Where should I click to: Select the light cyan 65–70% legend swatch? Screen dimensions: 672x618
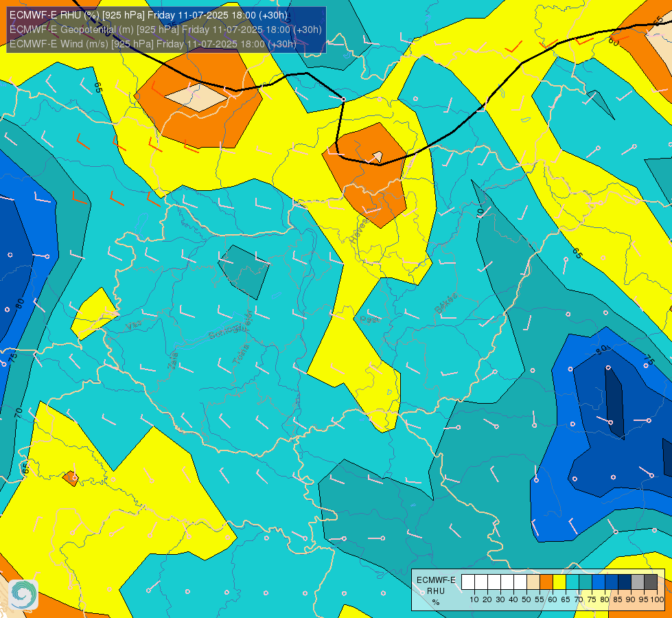(572, 582)
